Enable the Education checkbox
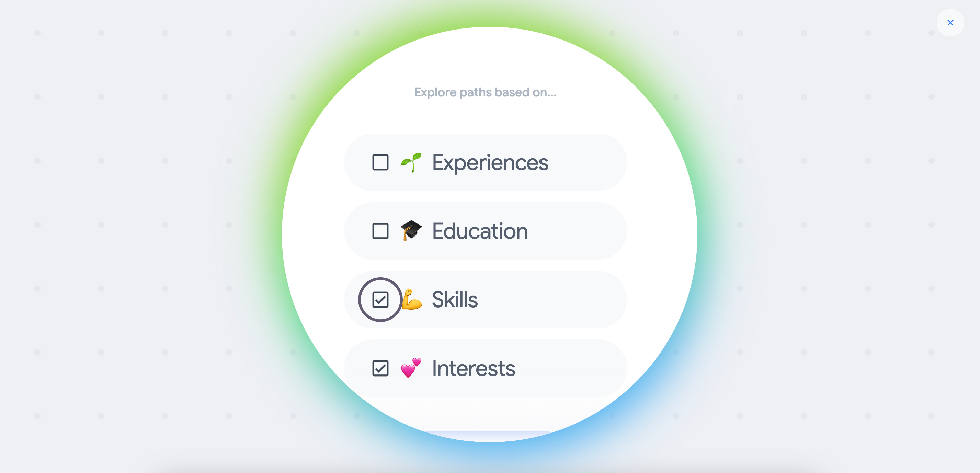The width and height of the screenshot is (980, 473). coord(380,231)
